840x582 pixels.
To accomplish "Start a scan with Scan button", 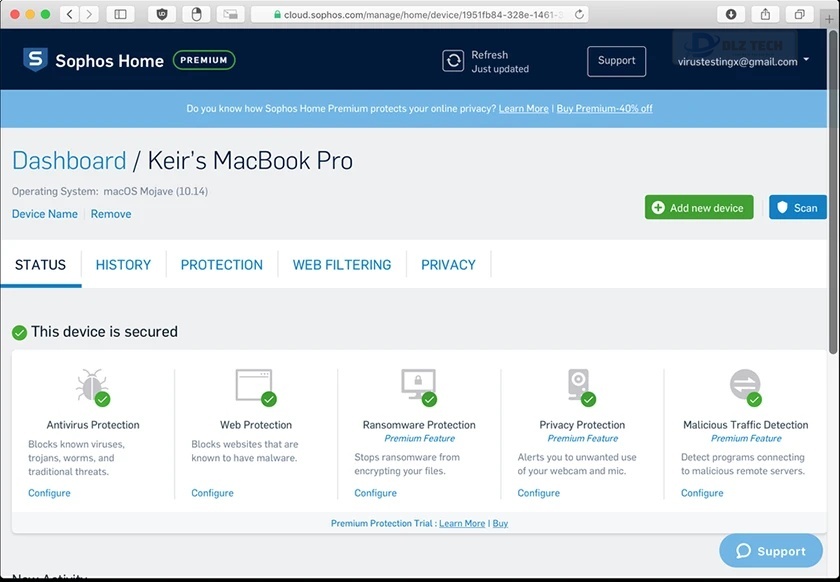I will 798,207.
